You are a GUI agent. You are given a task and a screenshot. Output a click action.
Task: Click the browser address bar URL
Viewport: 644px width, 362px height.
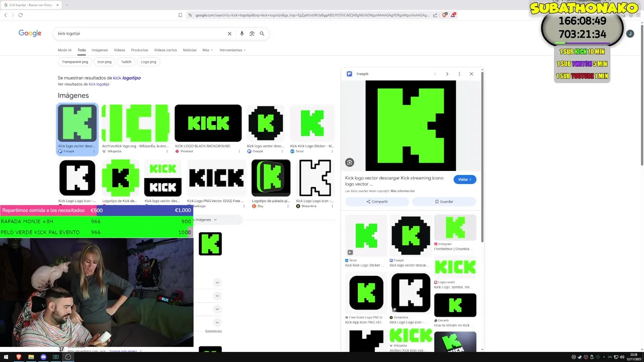point(312,15)
